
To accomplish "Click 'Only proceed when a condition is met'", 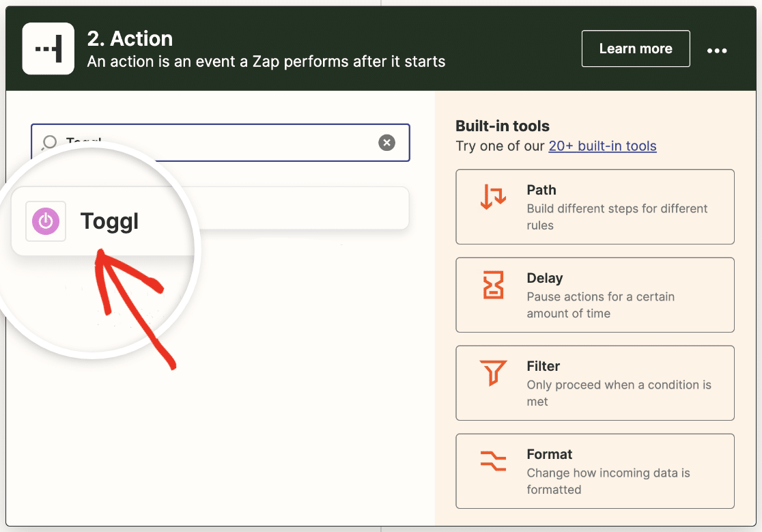I will (x=619, y=393).
